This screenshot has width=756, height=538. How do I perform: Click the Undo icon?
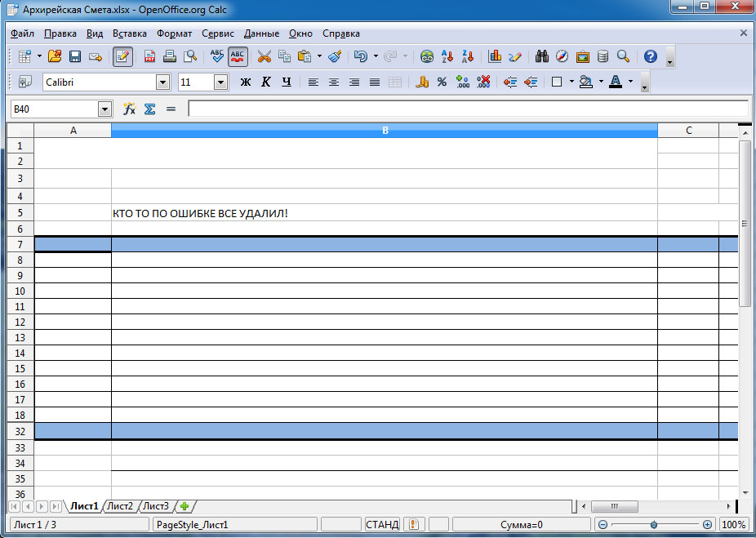tap(361, 57)
